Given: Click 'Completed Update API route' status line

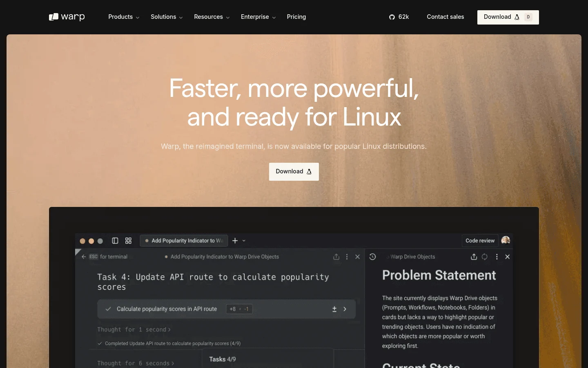Looking at the screenshot, I should [x=169, y=343].
